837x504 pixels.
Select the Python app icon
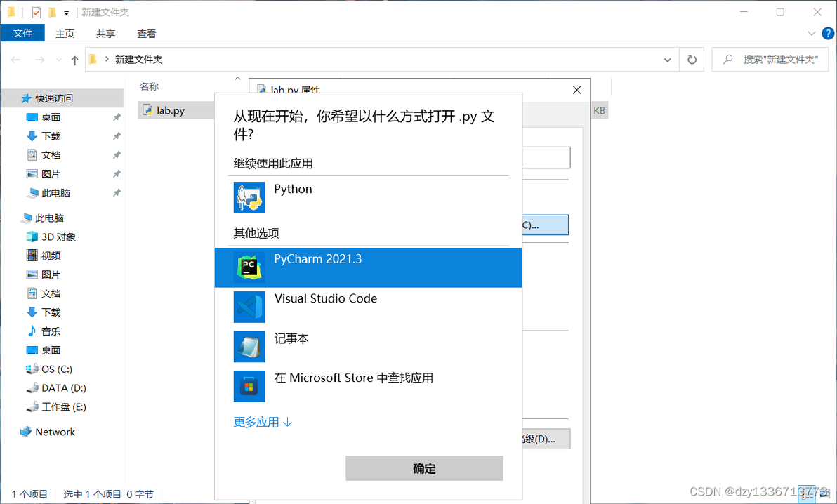pos(249,197)
